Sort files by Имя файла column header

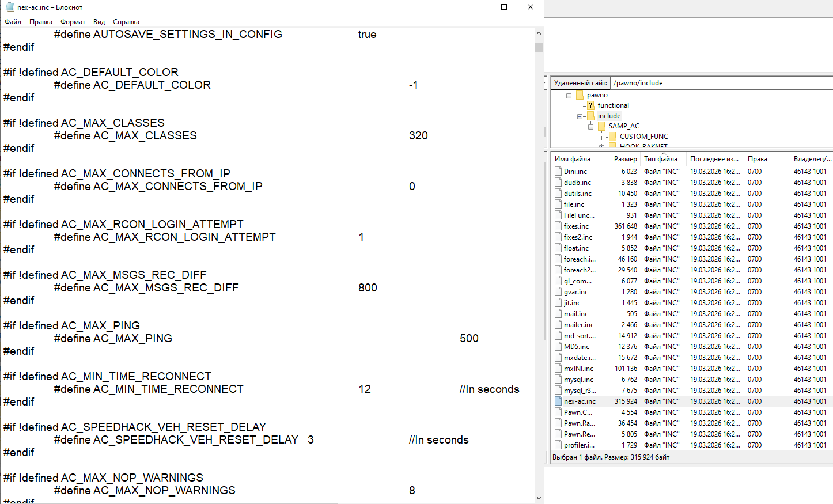(572, 159)
